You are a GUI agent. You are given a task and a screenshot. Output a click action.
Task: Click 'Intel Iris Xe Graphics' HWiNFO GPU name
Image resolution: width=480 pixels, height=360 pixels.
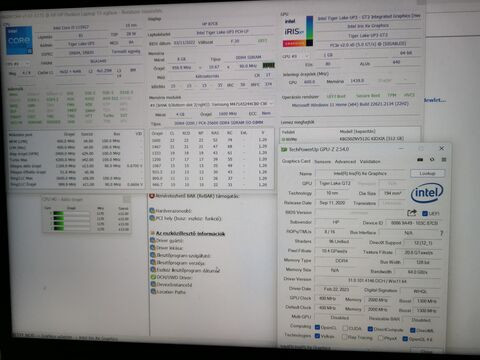[368, 26]
